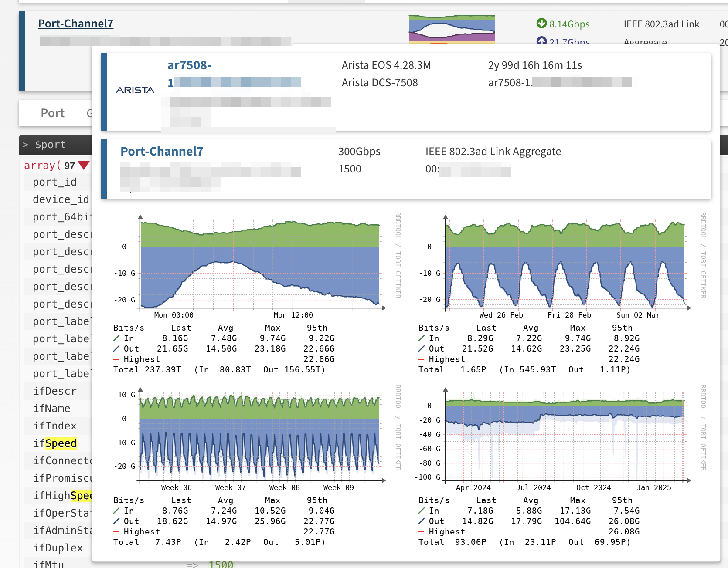Select the ifName entry

pyautogui.click(x=51, y=409)
